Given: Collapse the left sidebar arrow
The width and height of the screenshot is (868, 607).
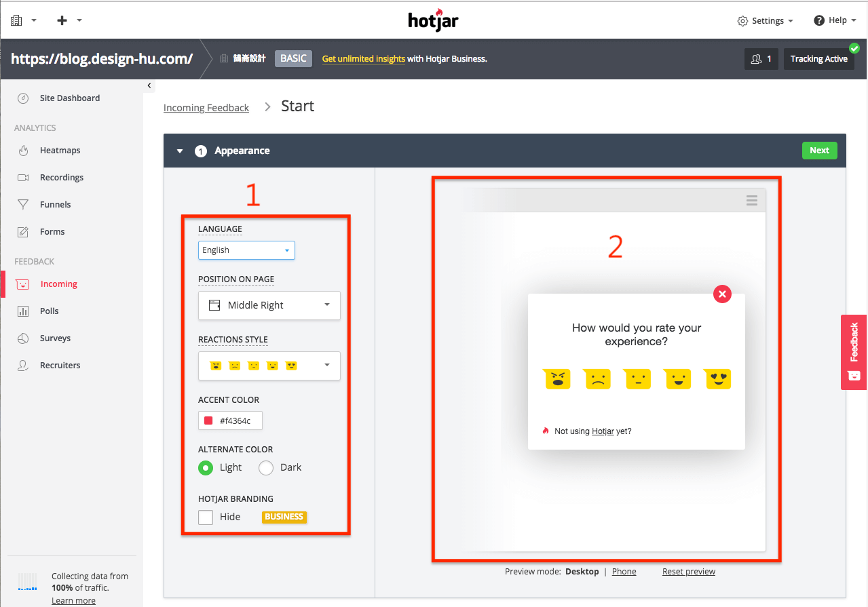Looking at the screenshot, I should [x=149, y=85].
